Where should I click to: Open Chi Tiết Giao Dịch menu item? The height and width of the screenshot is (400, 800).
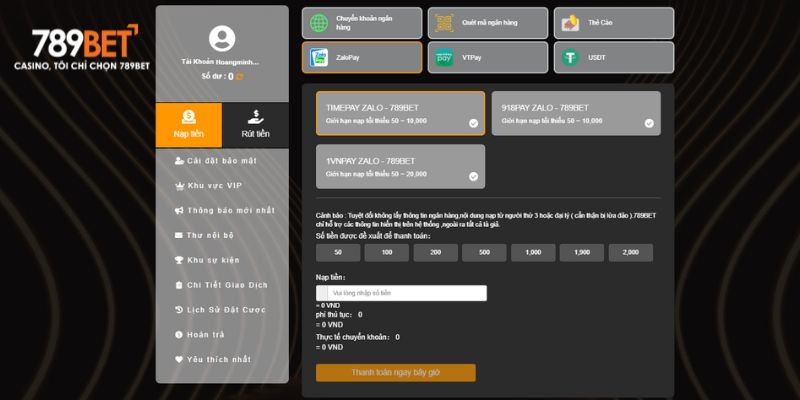(222, 285)
